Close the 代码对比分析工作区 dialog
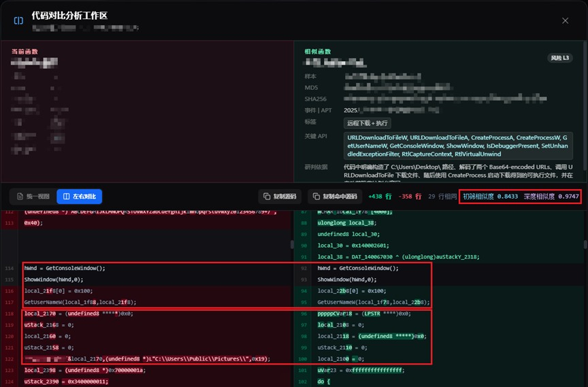This screenshot has width=588, height=387. click(565, 20)
